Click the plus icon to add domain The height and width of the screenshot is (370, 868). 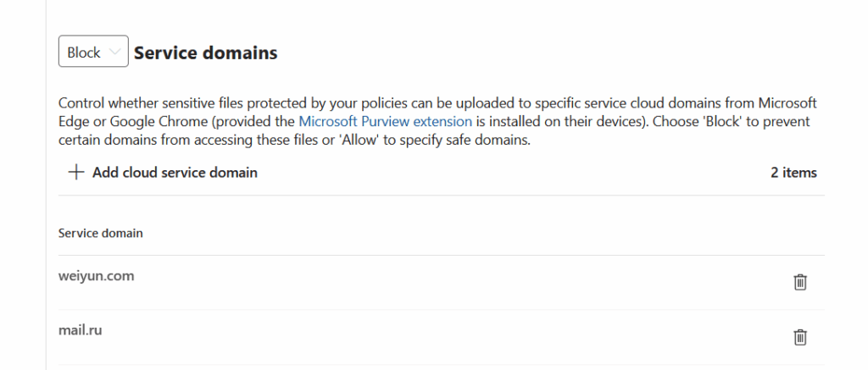76,173
